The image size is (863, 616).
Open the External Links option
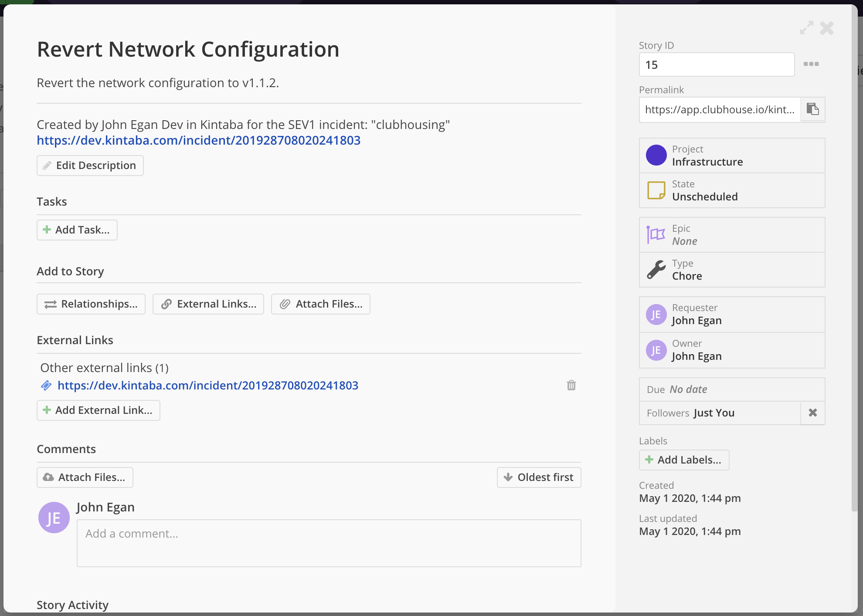tap(208, 304)
